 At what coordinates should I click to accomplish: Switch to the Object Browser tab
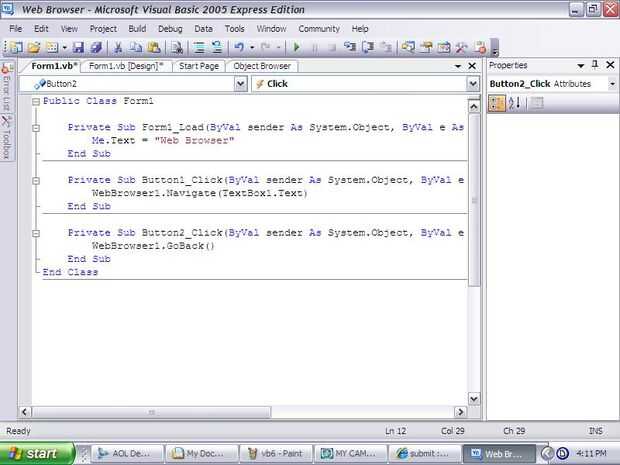pos(262,66)
